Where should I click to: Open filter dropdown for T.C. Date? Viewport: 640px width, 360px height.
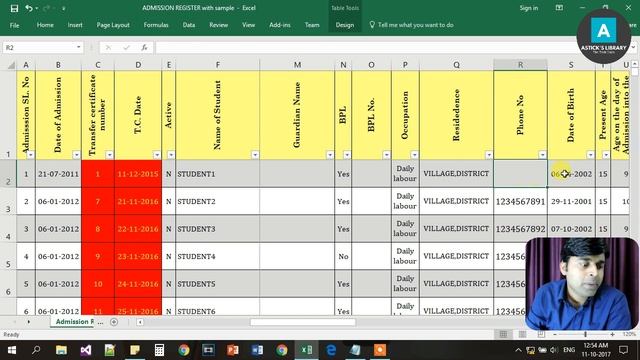coord(157,155)
